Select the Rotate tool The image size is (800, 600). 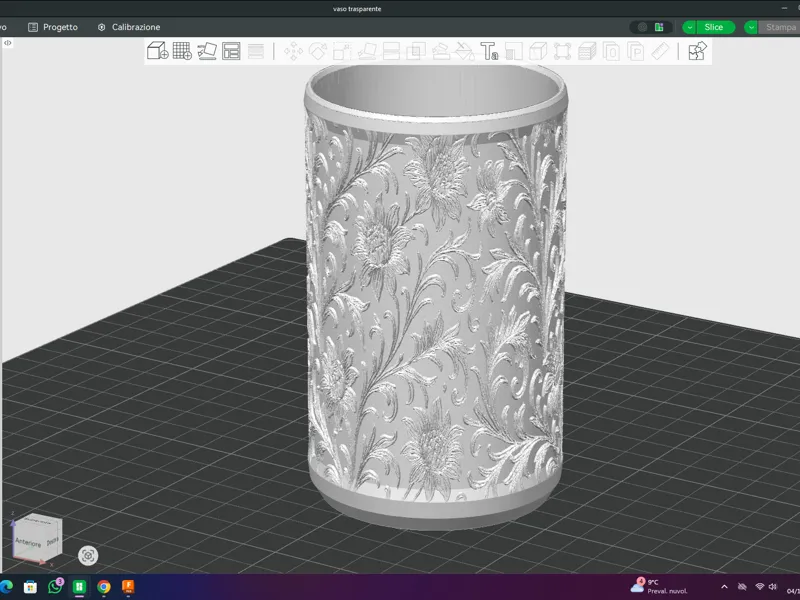coord(317,52)
